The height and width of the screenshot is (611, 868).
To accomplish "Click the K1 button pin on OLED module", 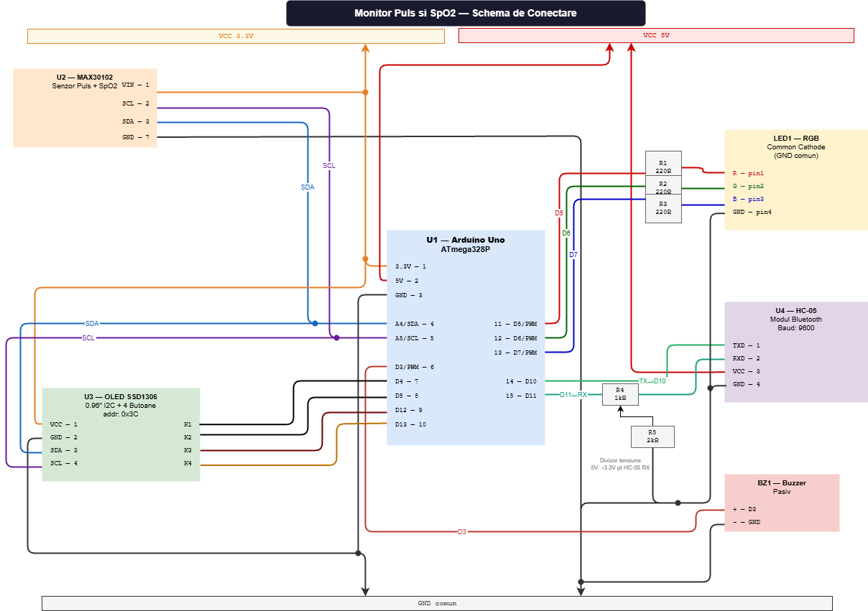I will [x=188, y=424].
